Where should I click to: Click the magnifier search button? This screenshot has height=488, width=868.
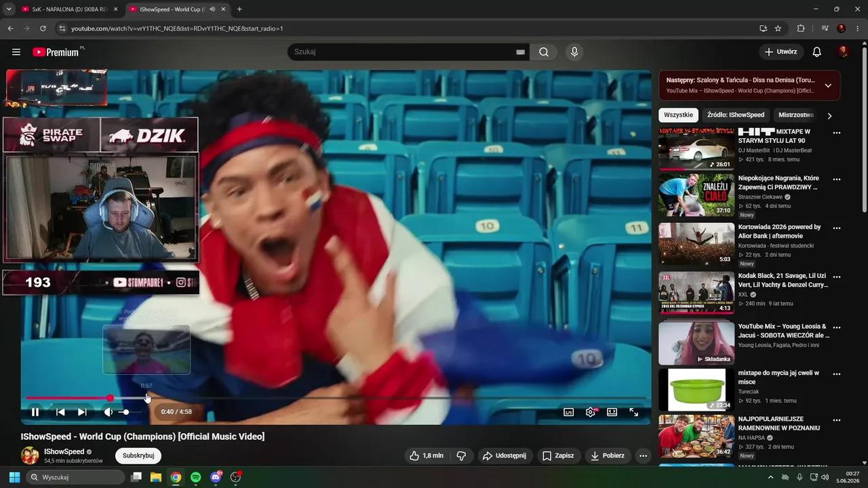point(544,52)
